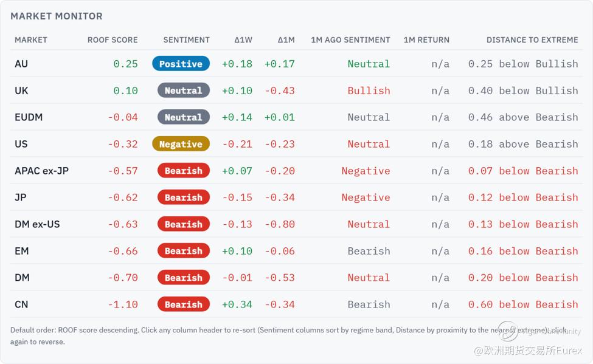
Task: Click the SENTIMENT column header
Action: [186, 40]
